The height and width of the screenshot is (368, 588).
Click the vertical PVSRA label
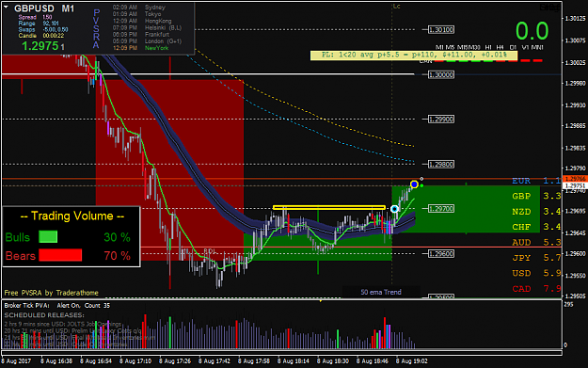click(96, 29)
